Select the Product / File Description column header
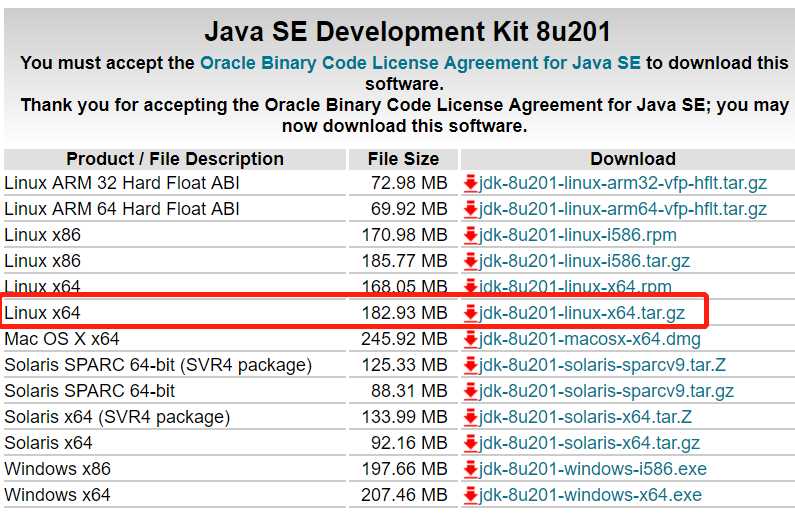Viewport: 795px width, 523px height. [x=175, y=159]
